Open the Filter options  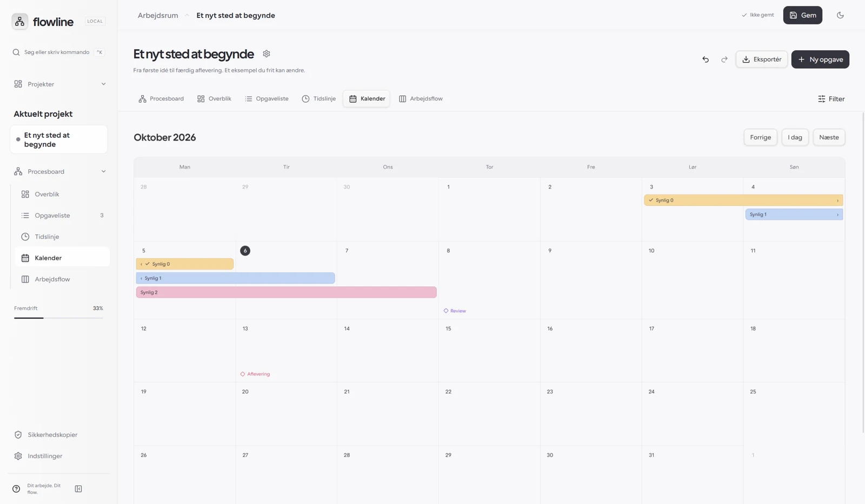[831, 99]
